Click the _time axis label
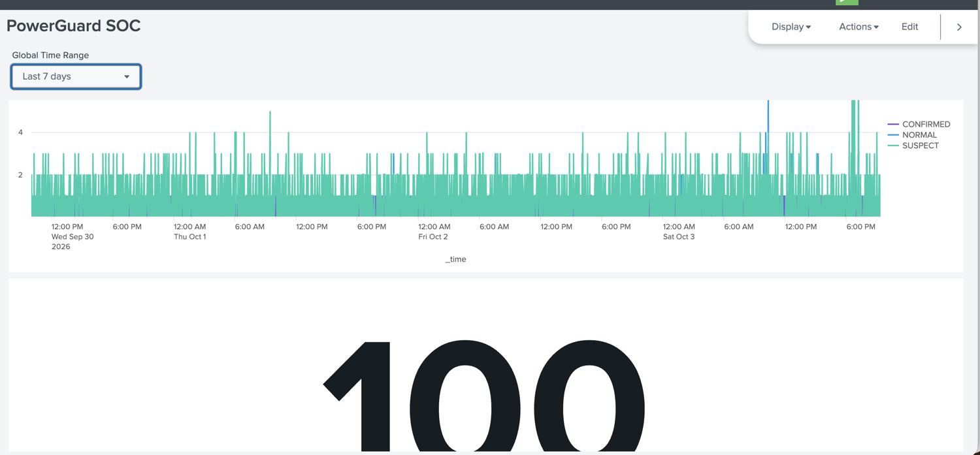The image size is (980, 455). pyautogui.click(x=455, y=259)
